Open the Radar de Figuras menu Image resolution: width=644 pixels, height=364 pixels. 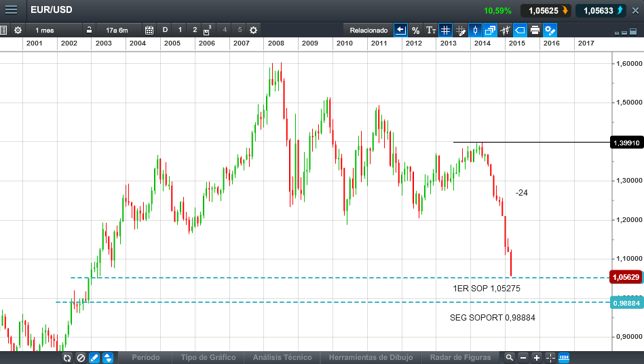tap(460, 357)
